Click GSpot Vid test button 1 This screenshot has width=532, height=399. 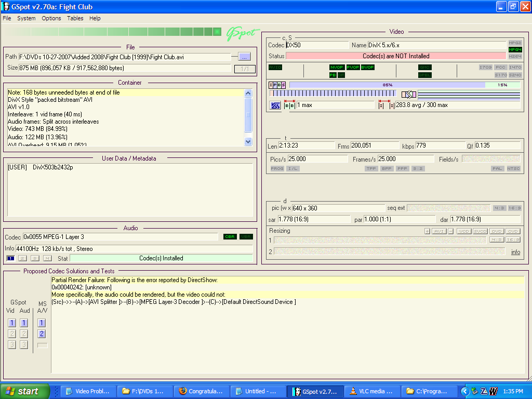point(12,323)
